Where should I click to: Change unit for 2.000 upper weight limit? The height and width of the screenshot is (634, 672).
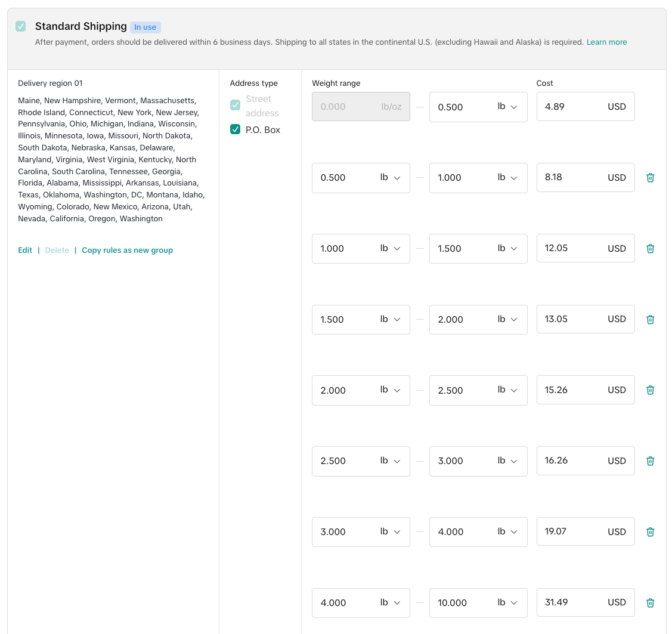click(x=507, y=319)
